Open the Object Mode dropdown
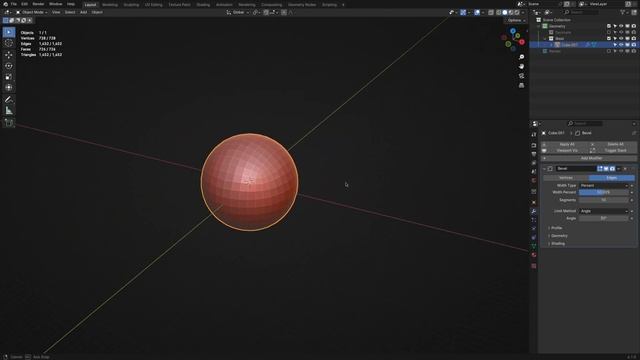640x360 pixels. (x=32, y=12)
